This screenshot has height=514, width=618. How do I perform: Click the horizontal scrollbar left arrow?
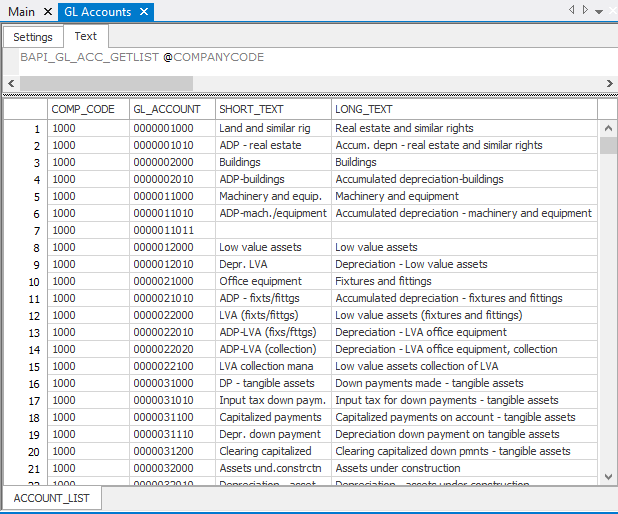click(11, 84)
